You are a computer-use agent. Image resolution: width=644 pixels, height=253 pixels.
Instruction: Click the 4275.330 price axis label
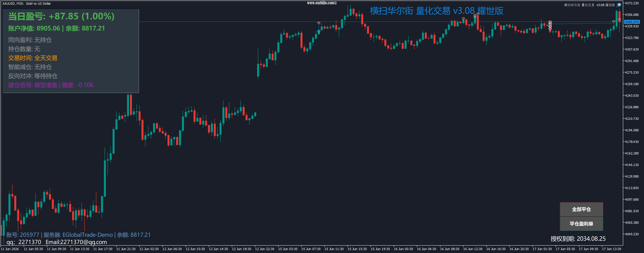tap(632, 72)
